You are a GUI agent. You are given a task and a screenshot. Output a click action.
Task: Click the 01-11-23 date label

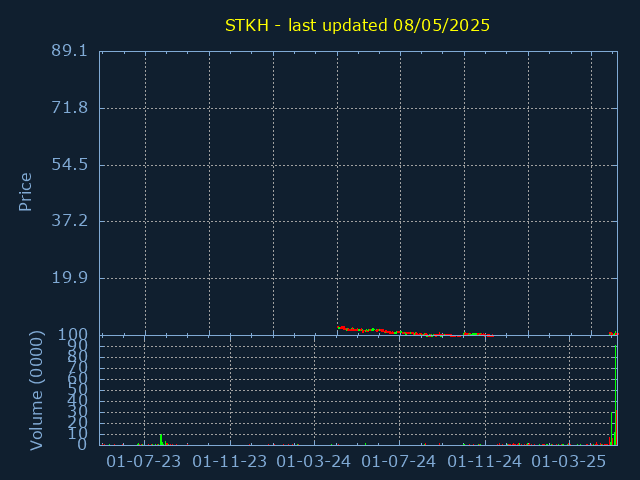(229, 462)
